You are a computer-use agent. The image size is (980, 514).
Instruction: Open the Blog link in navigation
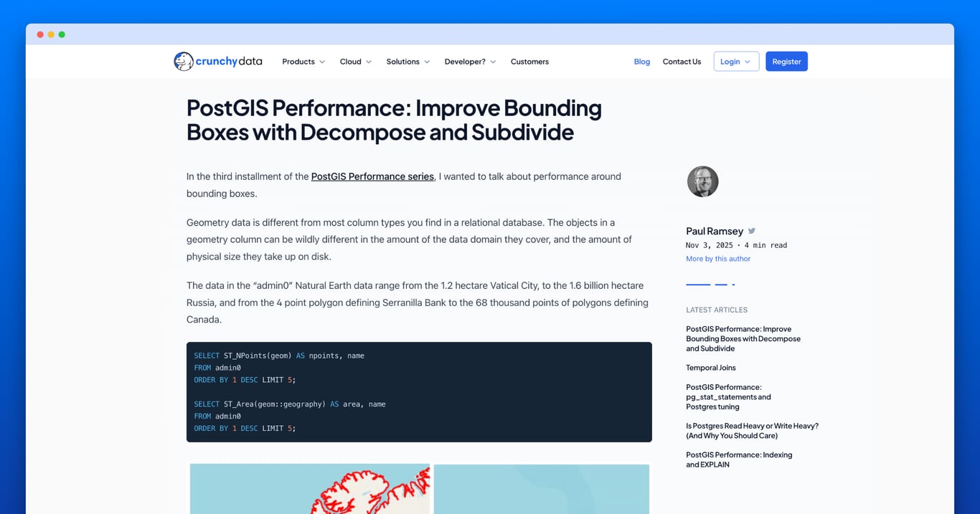pos(642,62)
